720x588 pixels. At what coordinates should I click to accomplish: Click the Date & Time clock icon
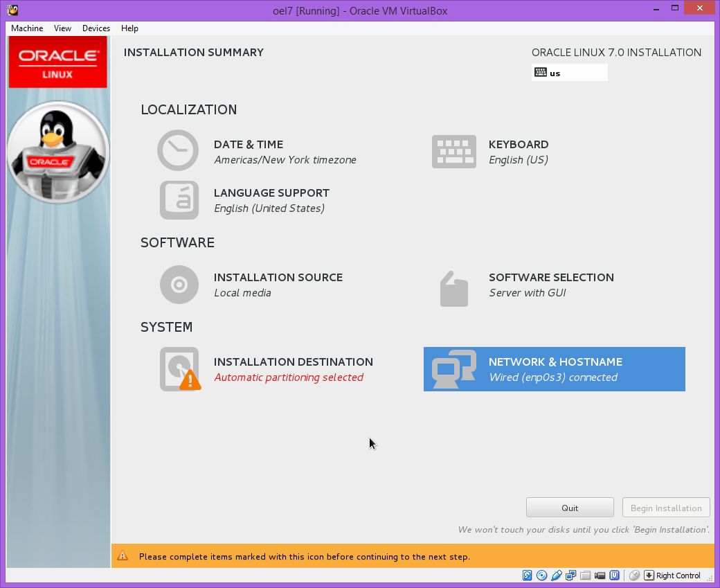tap(178, 151)
